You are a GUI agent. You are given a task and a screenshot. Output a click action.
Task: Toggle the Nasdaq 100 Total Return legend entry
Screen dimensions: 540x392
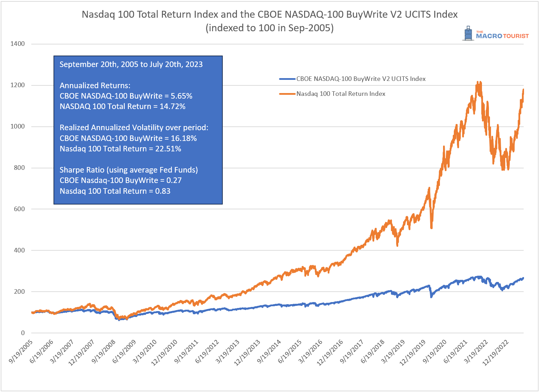tap(341, 94)
